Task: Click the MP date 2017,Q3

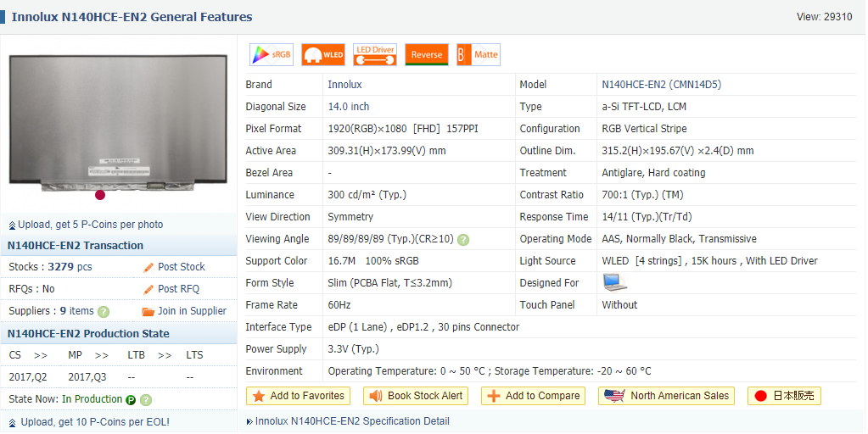Action: tap(87, 377)
